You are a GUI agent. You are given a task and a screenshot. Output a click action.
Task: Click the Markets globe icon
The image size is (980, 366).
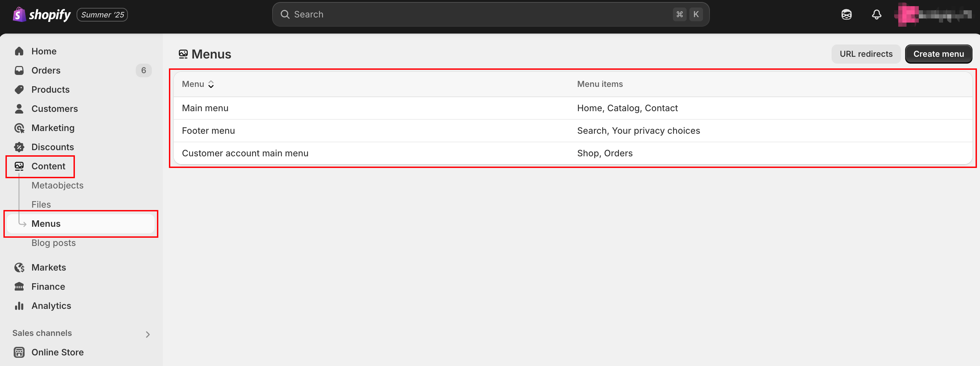[x=19, y=267]
